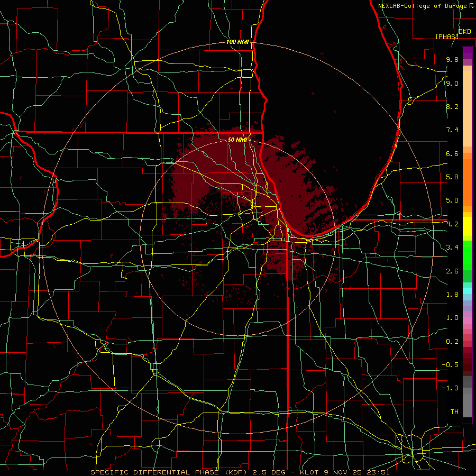Click the 9.8 color scale value

tap(452, 59)
